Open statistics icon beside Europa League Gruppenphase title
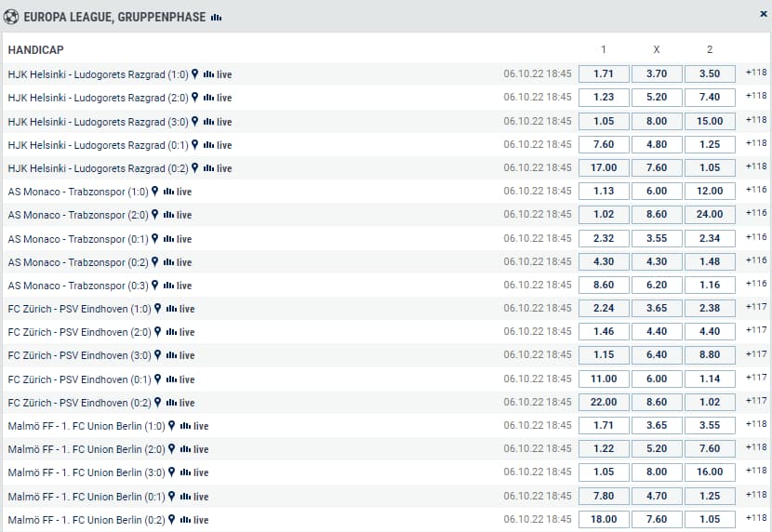Image resolution: width=772 pixels, height=532 pixels. click(217, 17)
